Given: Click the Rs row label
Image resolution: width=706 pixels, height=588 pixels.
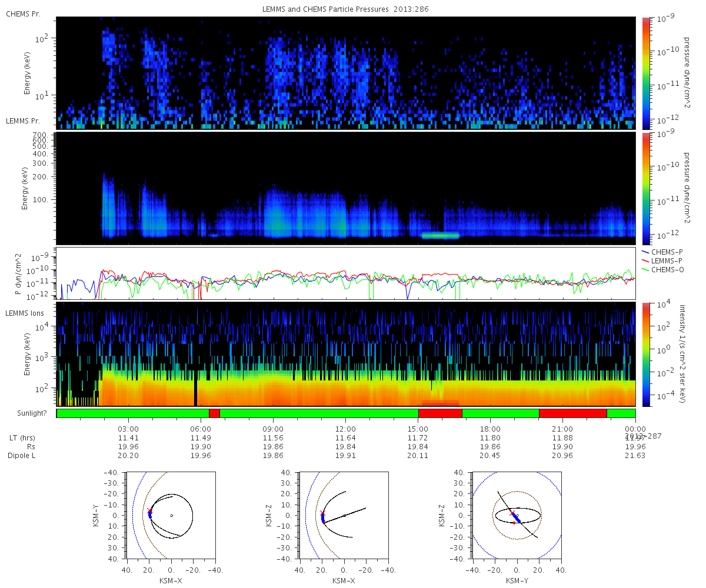Looking at the screenshot, I should point(32,447).
